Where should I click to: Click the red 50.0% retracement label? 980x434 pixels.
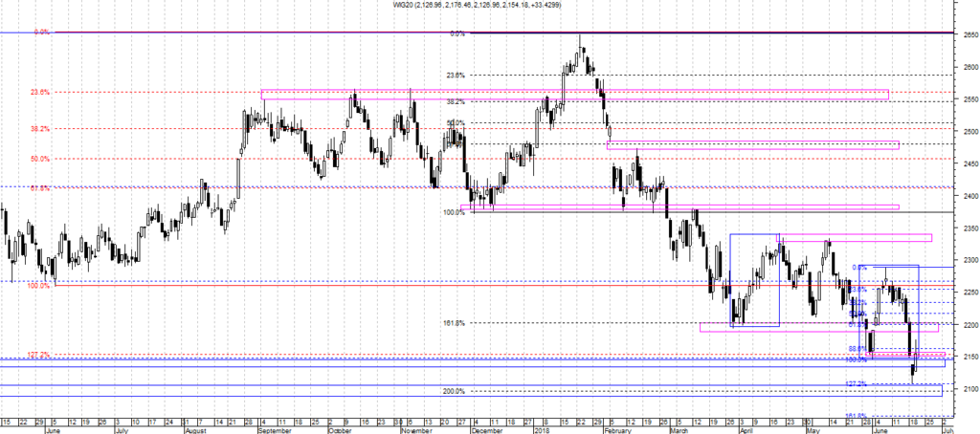tap(38, 159)
